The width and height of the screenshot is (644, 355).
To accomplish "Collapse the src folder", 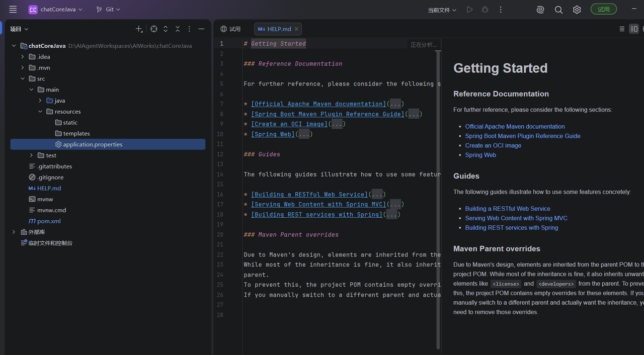I will click(23, 79).
